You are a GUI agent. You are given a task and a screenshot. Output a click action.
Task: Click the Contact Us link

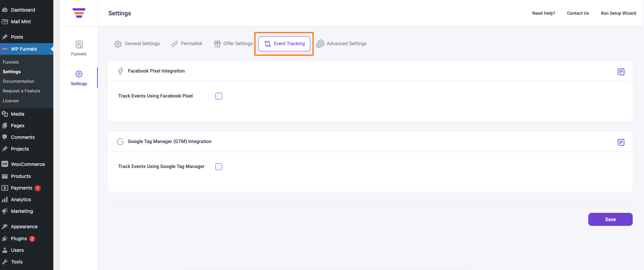pyautogui.click(x=578, y=13)
